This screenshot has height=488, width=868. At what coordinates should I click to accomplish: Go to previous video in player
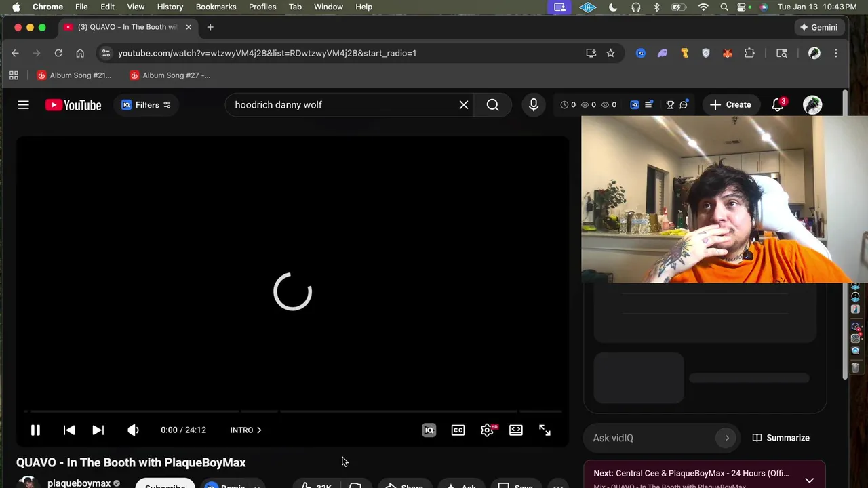point(69,430)
